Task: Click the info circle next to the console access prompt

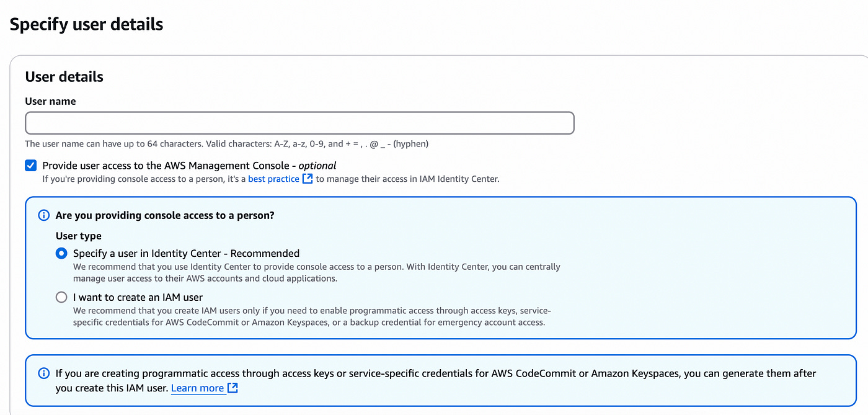Action: (43, 215)
